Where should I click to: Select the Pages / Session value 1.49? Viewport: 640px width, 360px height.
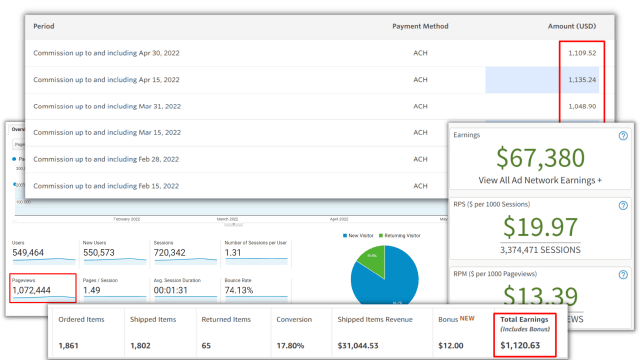tap(91, 290)
